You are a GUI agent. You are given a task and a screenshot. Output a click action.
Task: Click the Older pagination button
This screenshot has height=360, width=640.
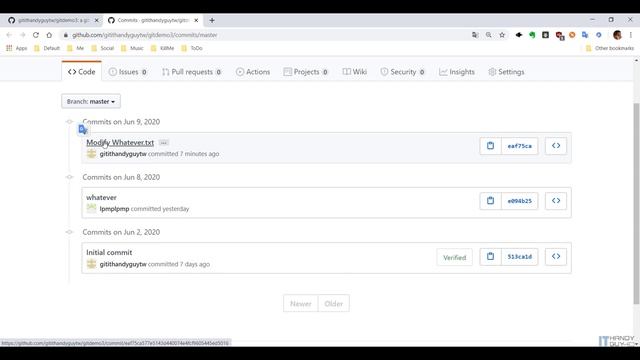pyautogui.click(x=333, y=303)
